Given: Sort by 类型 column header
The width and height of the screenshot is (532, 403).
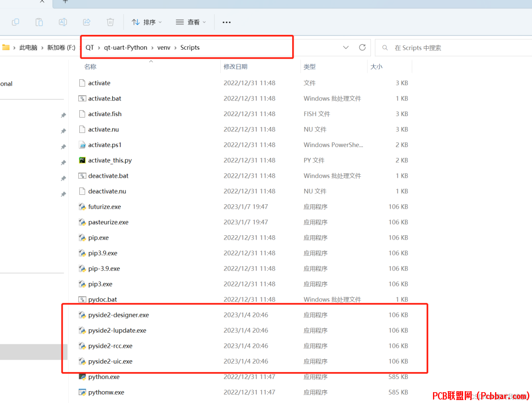Looking at the screenshot, I should [309, 67].
